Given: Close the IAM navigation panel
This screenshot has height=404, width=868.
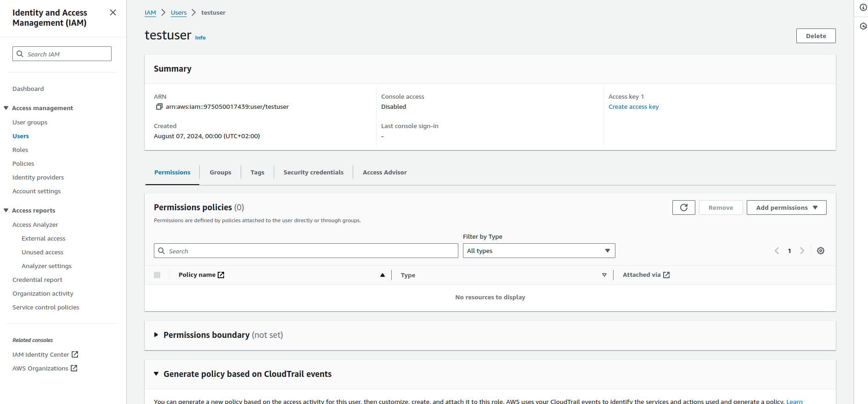Looking at the screenshot, I should [x=113, y=12].
